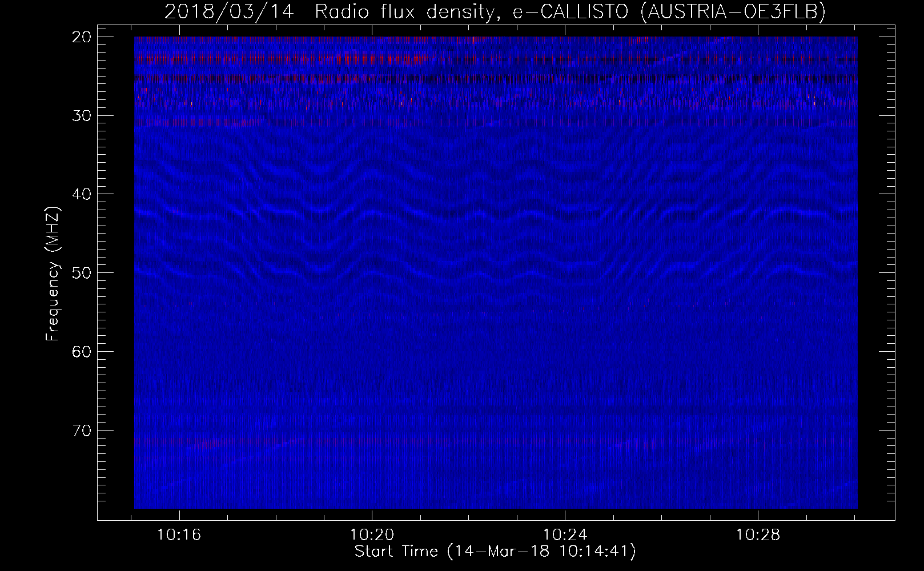
Task: Click the 20 frequency tick label
Action: pyautogui.click(x=82, y=37)
